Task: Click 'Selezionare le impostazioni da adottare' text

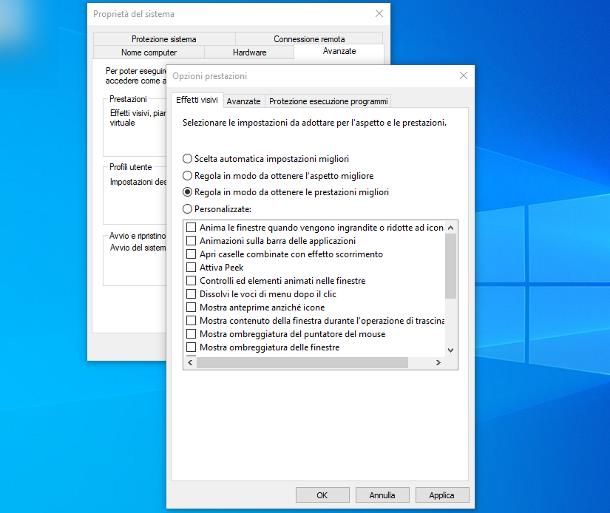Action: tap(314, 123)
